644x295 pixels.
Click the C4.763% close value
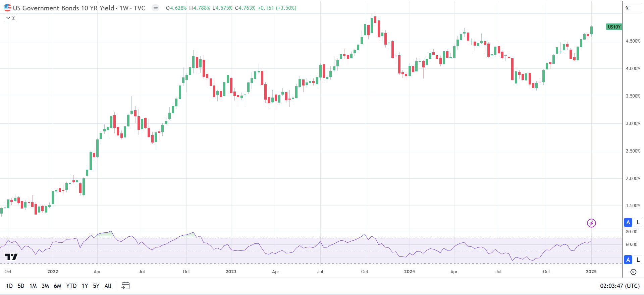tap(245, 8)
